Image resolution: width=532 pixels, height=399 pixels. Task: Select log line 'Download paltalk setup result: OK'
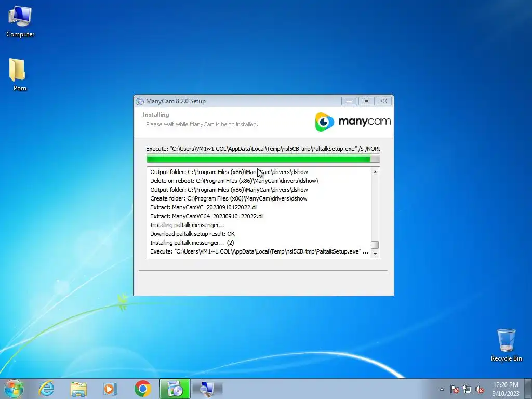pos(192,234)
